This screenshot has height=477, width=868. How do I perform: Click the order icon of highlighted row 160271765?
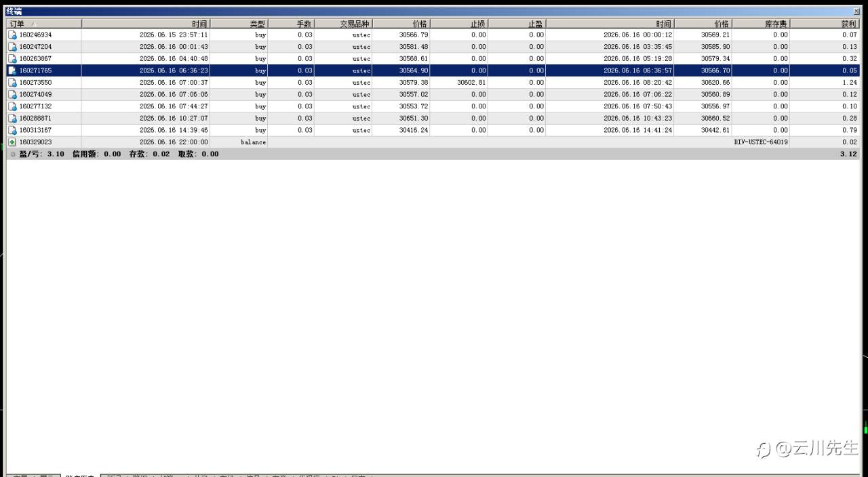coord(12,70)
